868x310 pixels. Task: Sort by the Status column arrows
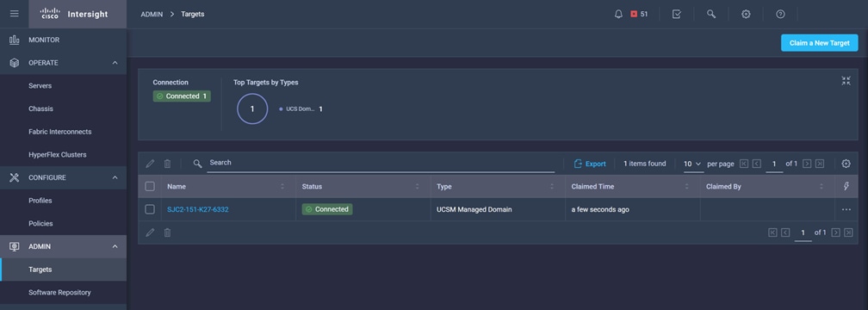(418, 187)
